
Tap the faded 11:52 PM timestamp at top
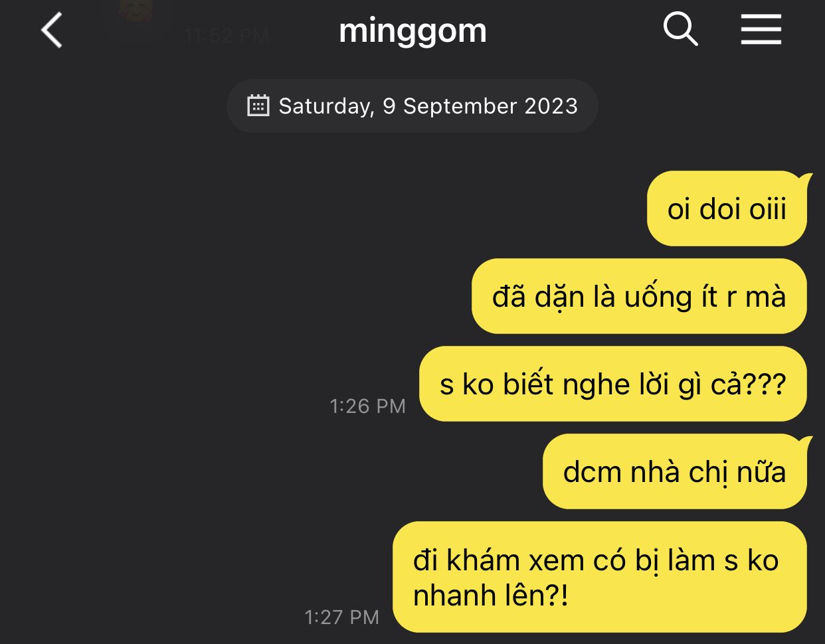coord(227,35)
